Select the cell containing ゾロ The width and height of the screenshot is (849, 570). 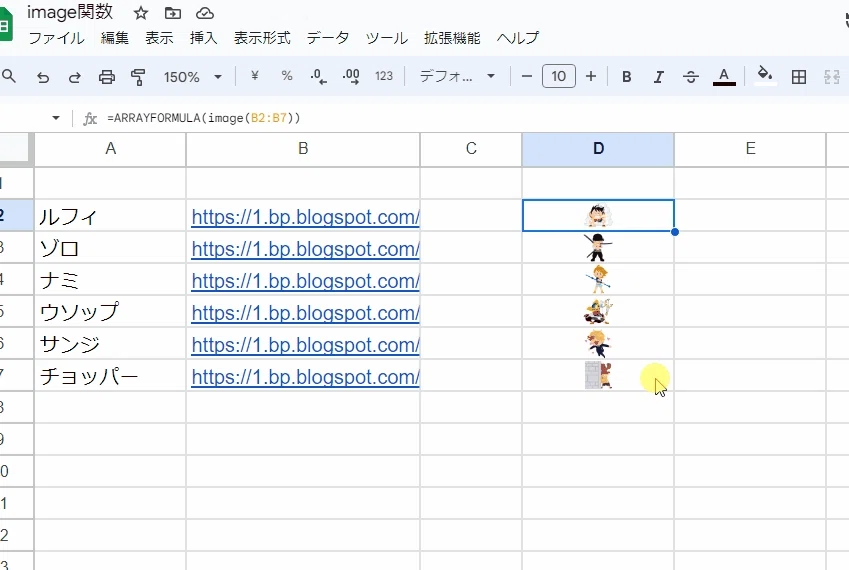[110, 248]
